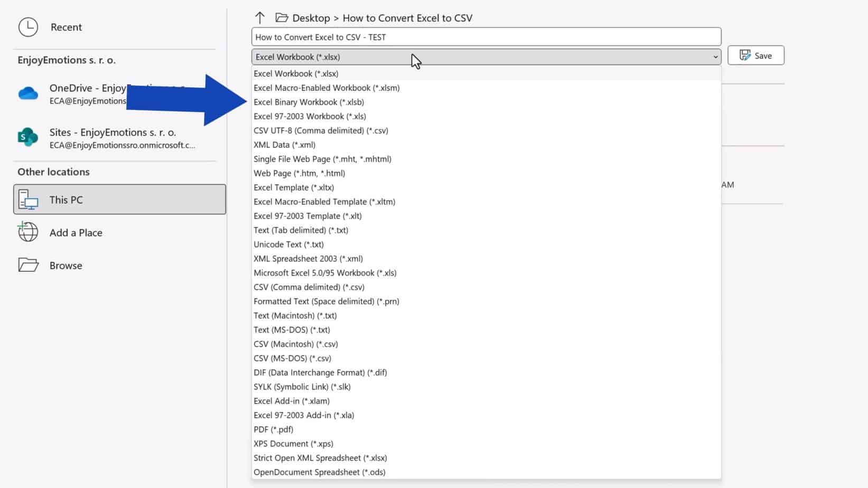This screenshot has width=868, height=488.
Task: Choose PDF (*.pdf) as save format
Action: click(273, 429)
